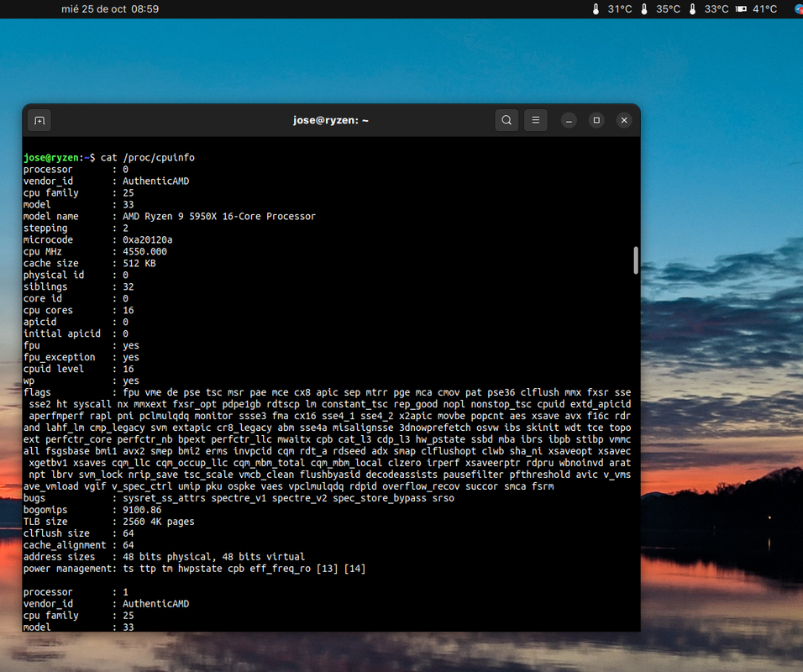Click the cache_alignment label
Screen dimensions: 803x672
(x=65, y=545)
